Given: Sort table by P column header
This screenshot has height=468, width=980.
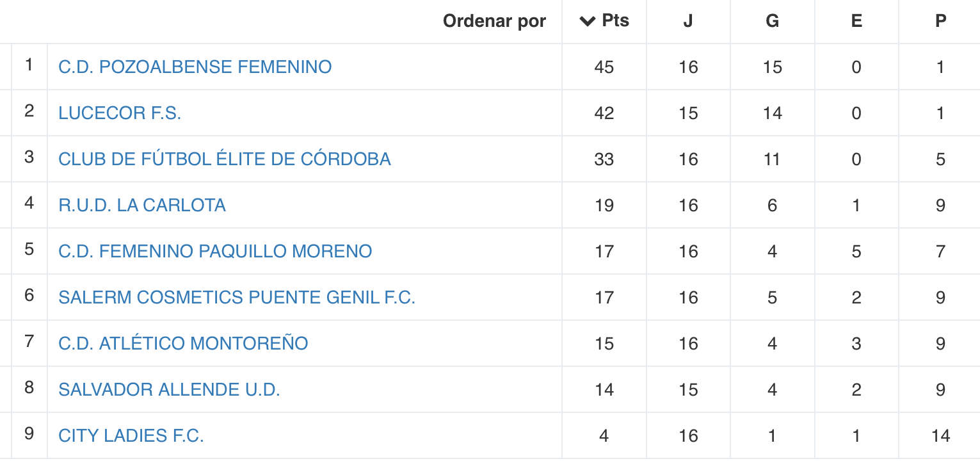Looking at the screenshot, I should 940,21.
